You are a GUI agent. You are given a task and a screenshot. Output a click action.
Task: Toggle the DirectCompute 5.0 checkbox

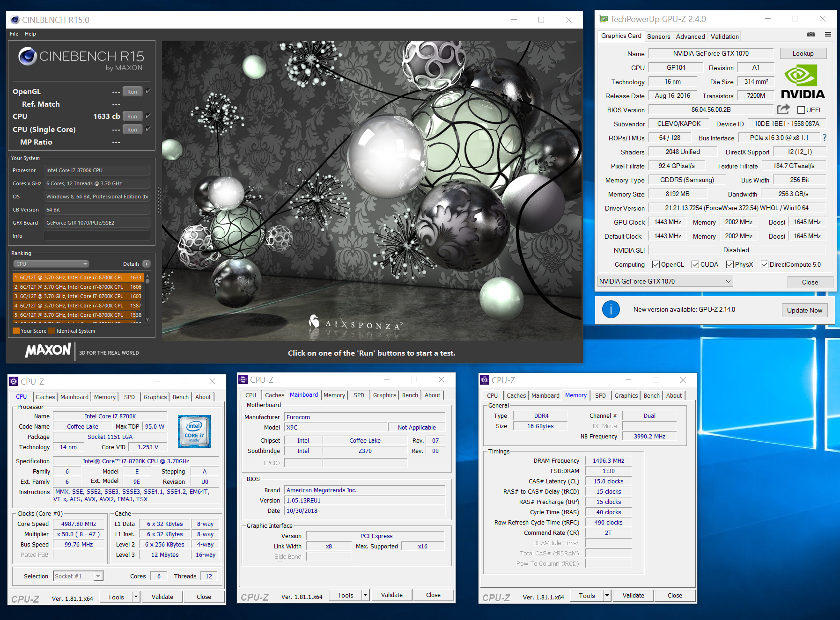[x=764, y=264]
